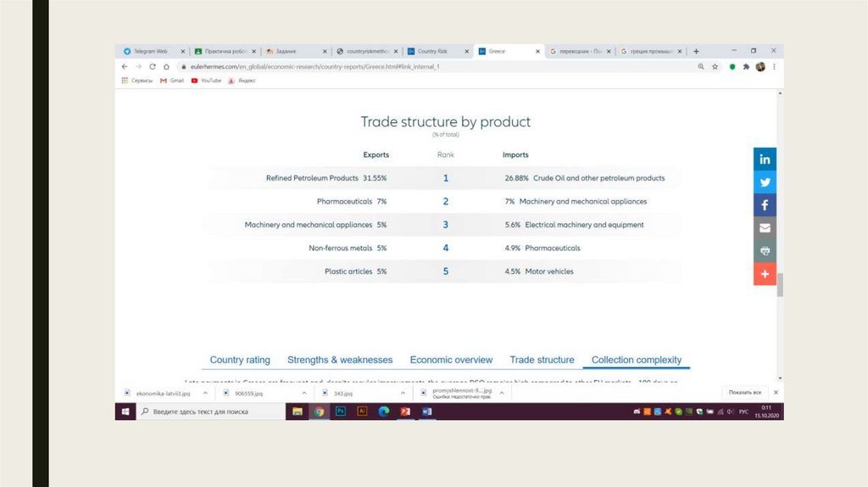Reload the page with refresh icon
The height and width of the screenshot is (487, 868).
point(153,66)
